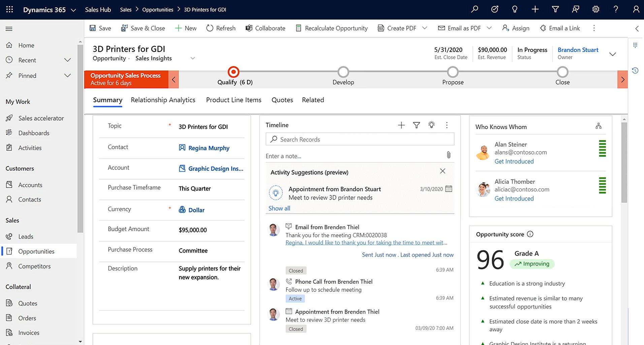Open the Who Knows Whom org chart icon
The height and width of the screenshot is (345, 644).
598,126
